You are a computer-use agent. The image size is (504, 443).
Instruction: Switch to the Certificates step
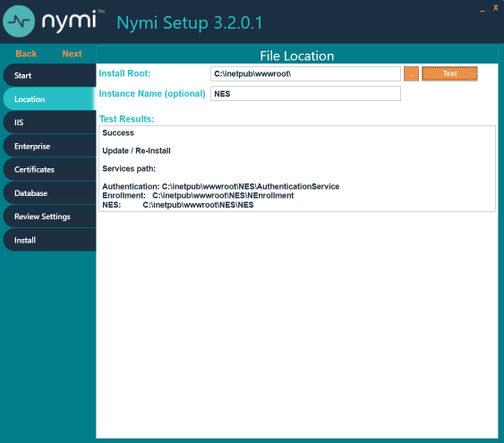[x=49, y=170]
